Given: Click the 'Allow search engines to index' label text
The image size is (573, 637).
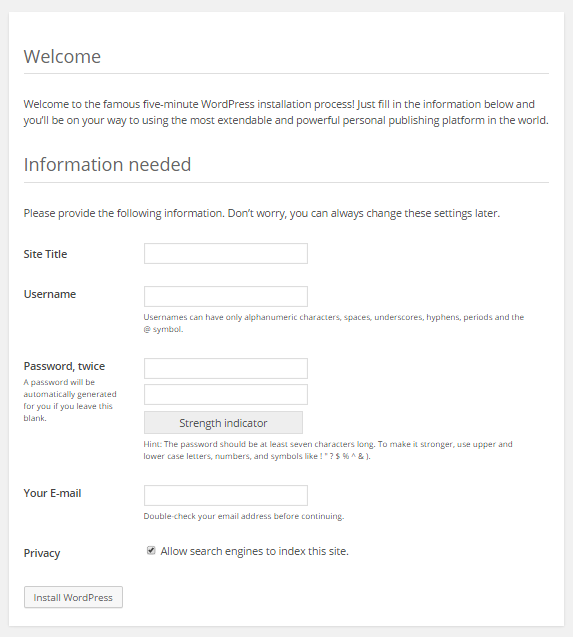Looking at the screenshot, I should (254, 551).
